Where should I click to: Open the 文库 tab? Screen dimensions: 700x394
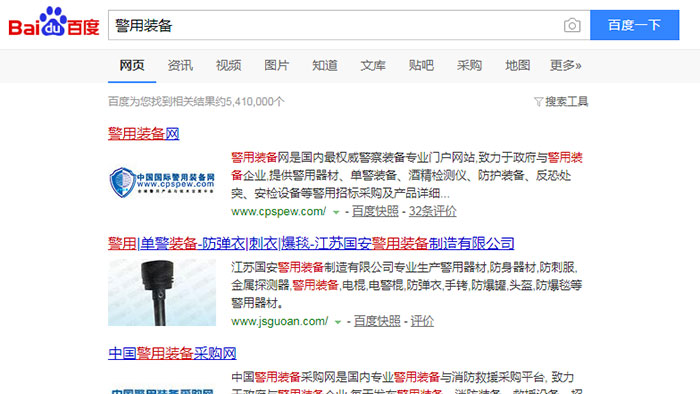pos(373,66)
